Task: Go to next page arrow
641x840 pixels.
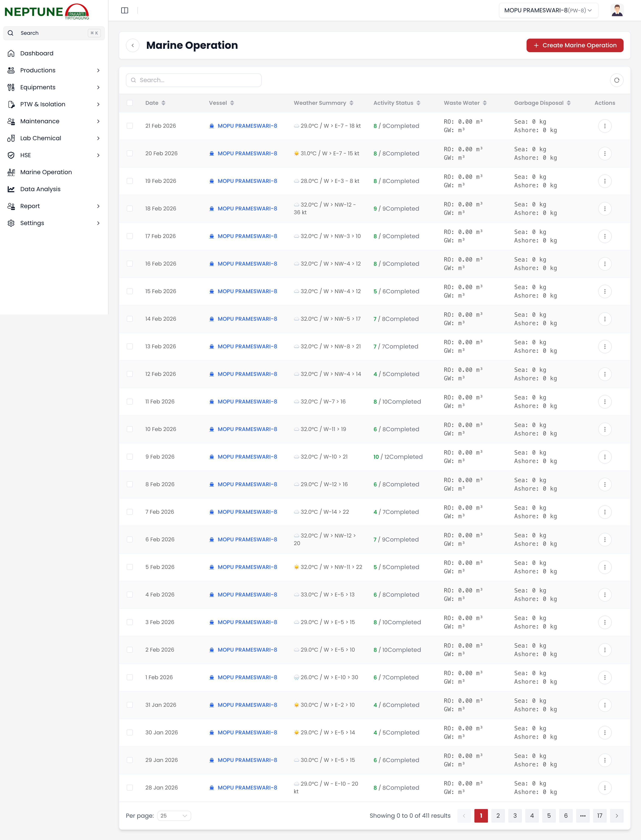Action: tap(617, 816)
